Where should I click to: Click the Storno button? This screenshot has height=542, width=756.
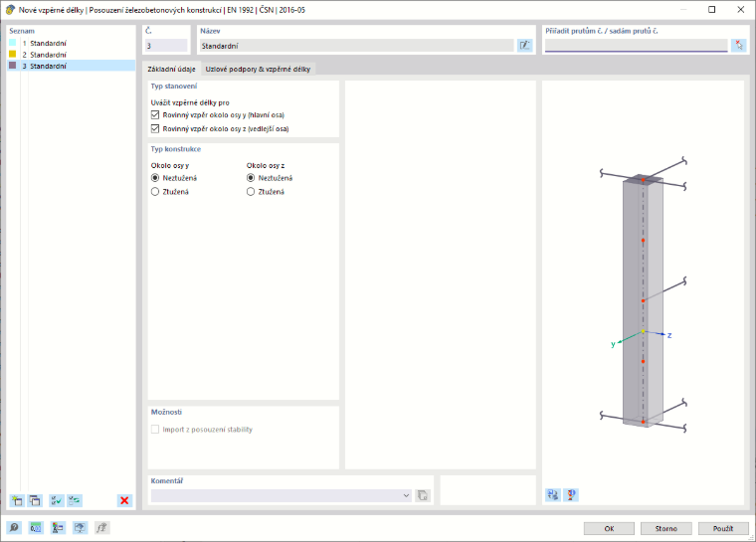coord(665,528)
